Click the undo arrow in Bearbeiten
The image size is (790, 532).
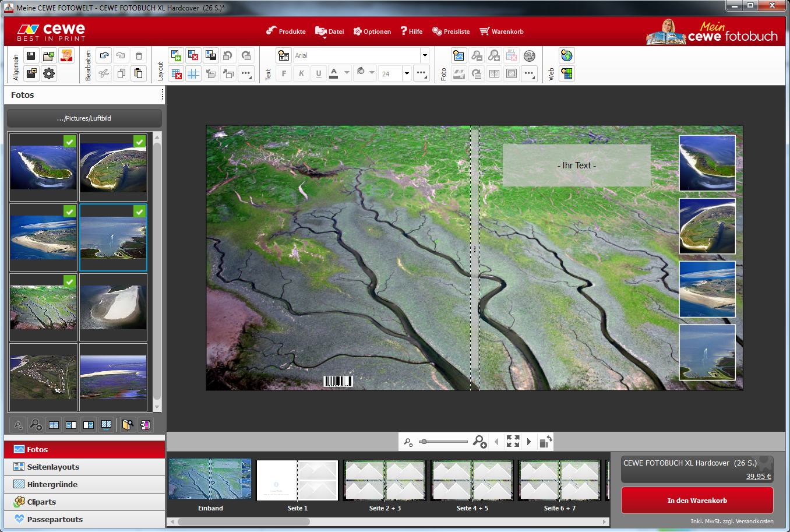(x=104, y=56)
